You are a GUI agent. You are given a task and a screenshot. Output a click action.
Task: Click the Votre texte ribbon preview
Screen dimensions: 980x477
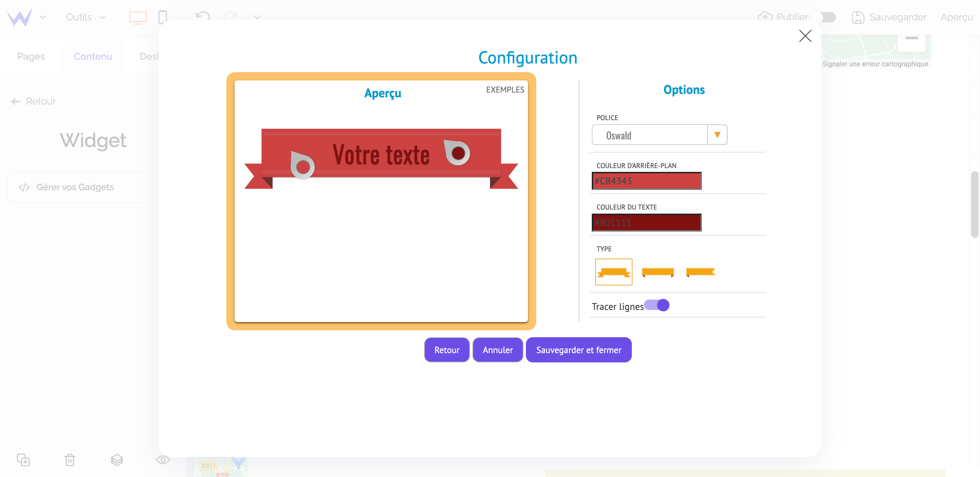coord(381,159)
